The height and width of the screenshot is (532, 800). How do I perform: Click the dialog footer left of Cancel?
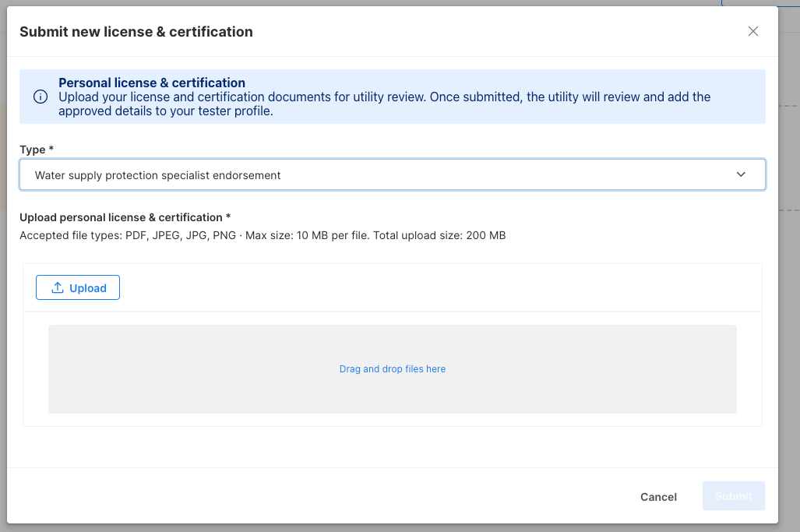312,496
